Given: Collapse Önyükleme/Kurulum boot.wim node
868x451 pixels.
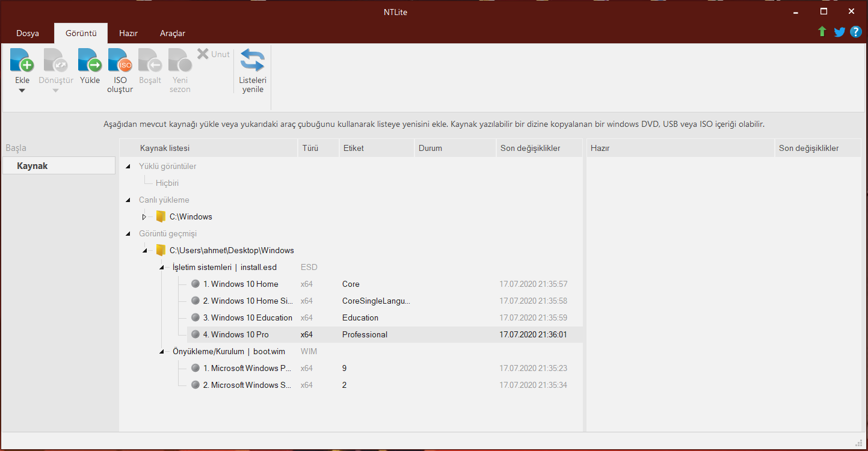Looking at the screenshot, I should point(161,352).
